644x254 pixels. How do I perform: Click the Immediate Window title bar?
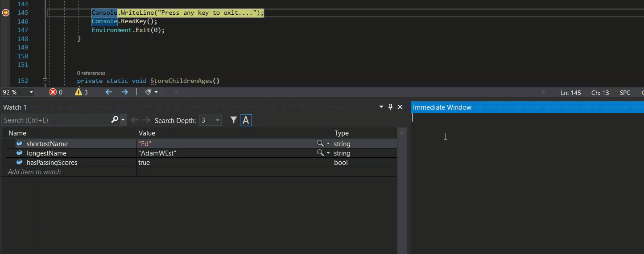(x=528, y=107)
